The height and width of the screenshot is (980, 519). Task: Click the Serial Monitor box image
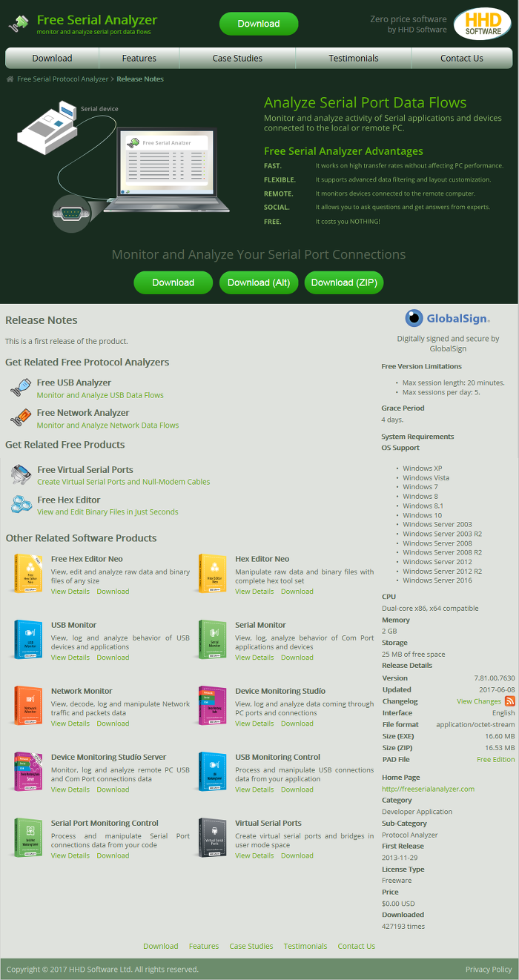(212, 639)
